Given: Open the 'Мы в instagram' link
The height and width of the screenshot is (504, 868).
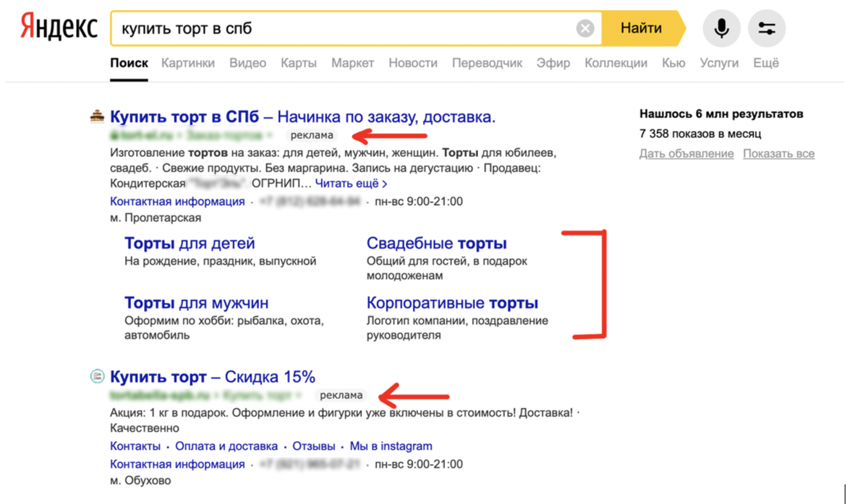Looking at the screenshot, I should click(x=391, y=445).
